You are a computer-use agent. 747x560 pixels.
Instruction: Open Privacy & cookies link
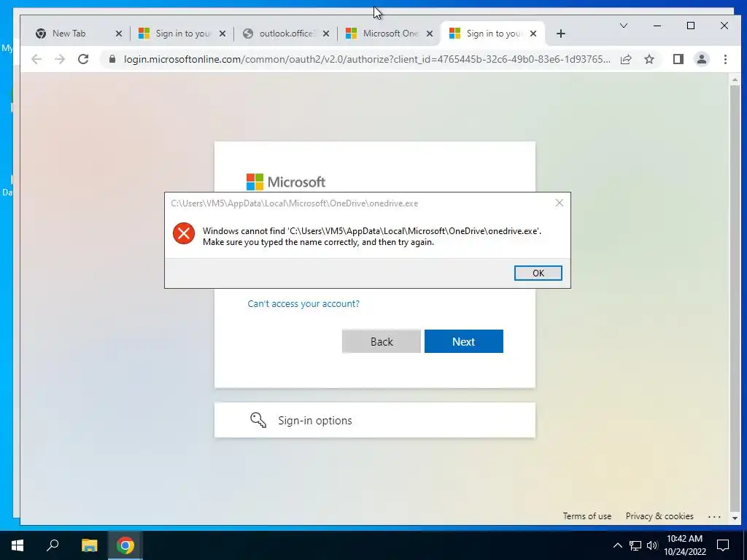click(x=659, y=516)
